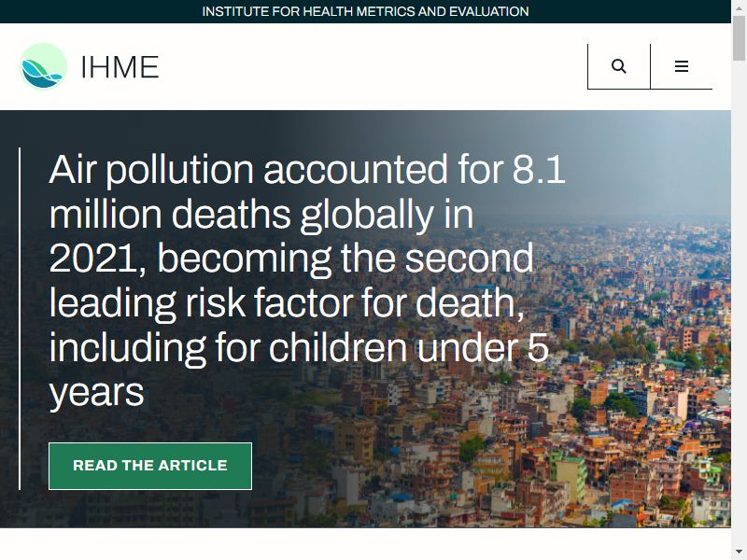The width and height of the screenshot is (747, 560).
Task: Open the hamburger navigation menu
Action: click(682, 66)
